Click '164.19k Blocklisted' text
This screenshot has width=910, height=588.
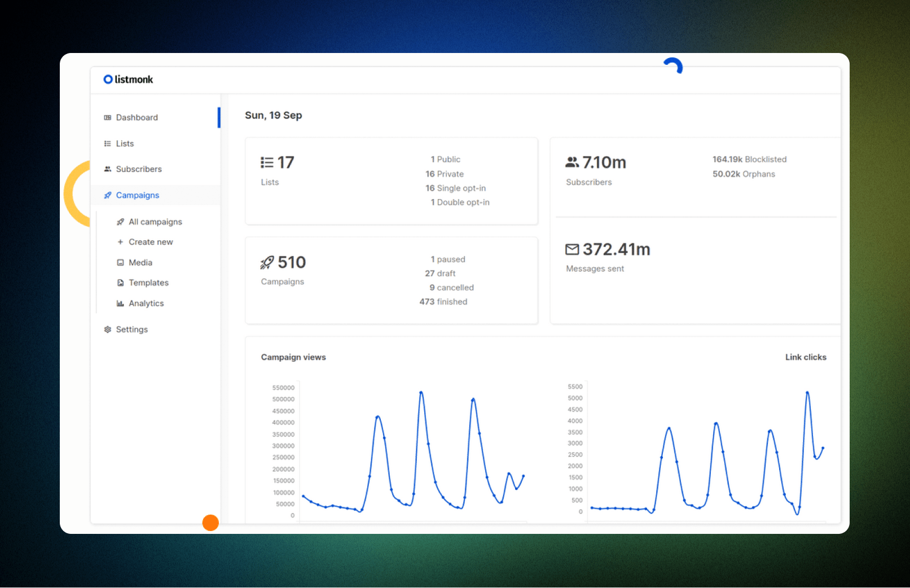(x=750, y=160)
